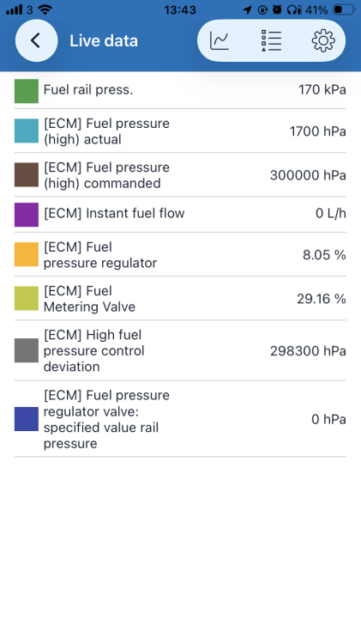Image resolution: width=361 pixels, height=644 pixels.
Task: Open the settings gear icon
Action: tap(323, 40)
